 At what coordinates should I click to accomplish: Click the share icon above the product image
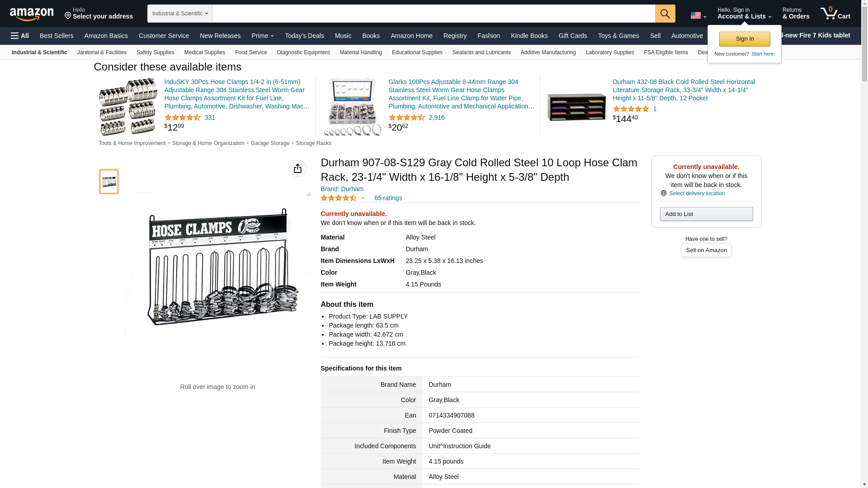[297, 169]
